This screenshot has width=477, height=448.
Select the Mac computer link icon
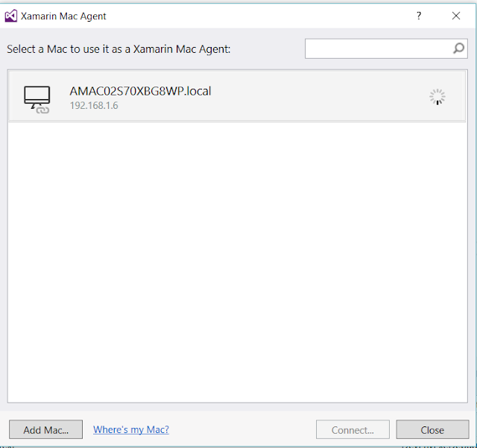[37, 100]
